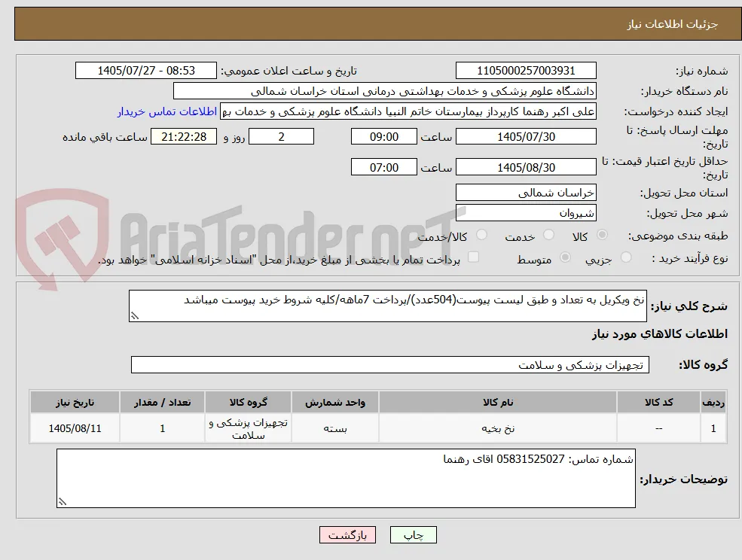Click the کد کالا cell showing --

(x=658, y=428)
